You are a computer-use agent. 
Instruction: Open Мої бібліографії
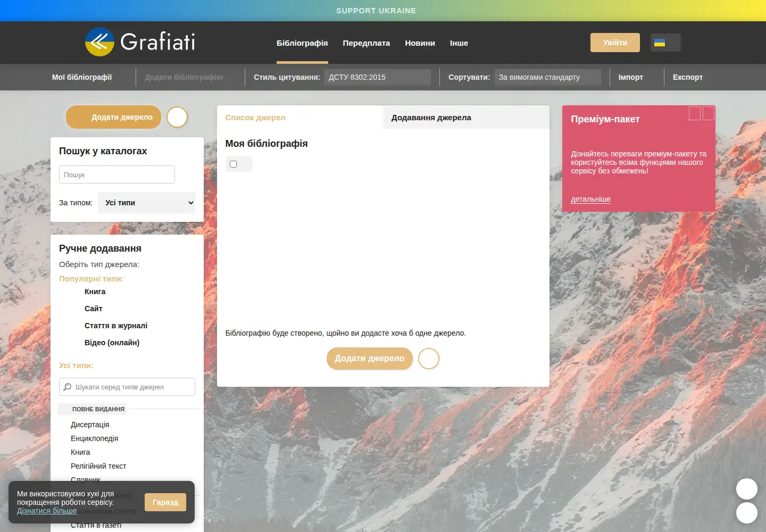[82, 77]
